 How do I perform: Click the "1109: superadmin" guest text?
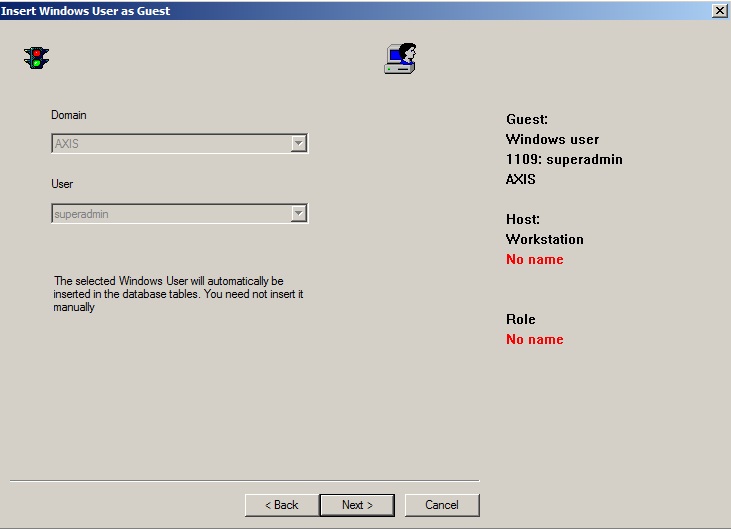564,159
